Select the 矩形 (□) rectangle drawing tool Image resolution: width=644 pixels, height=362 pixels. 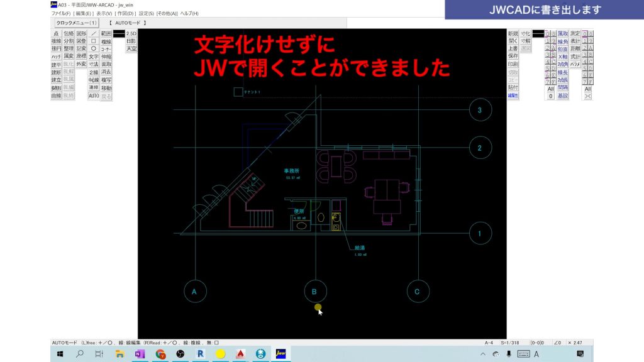(x=93, y=42)
